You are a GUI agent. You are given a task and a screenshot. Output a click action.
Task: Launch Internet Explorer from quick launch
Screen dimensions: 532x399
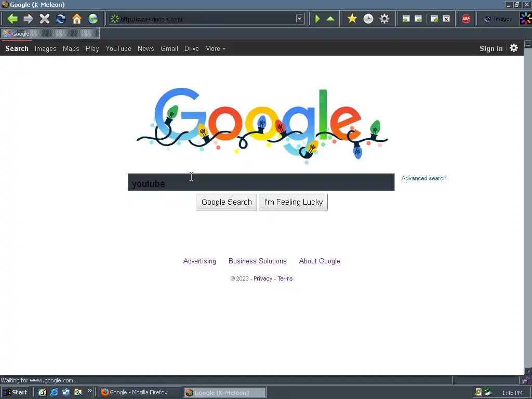[x=54, y=392]
